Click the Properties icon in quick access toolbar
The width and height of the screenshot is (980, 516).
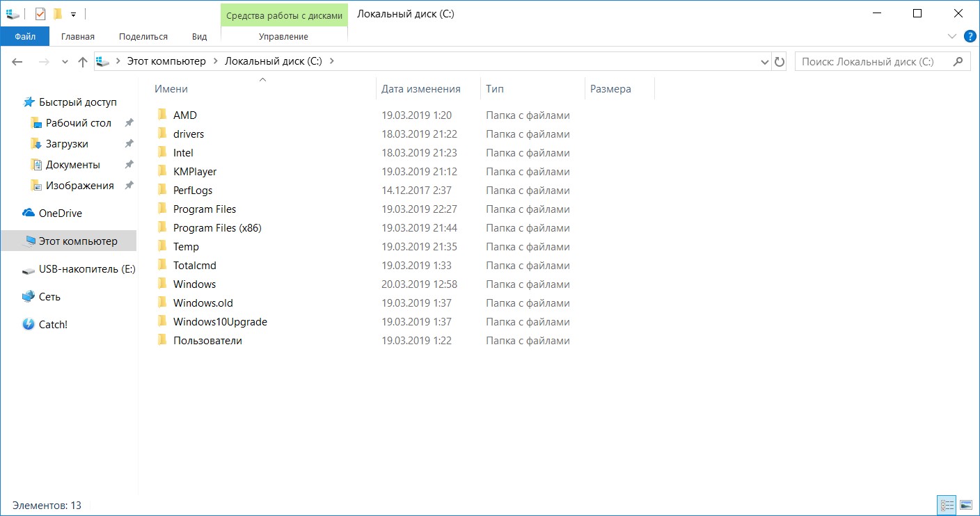coord(39,13)
